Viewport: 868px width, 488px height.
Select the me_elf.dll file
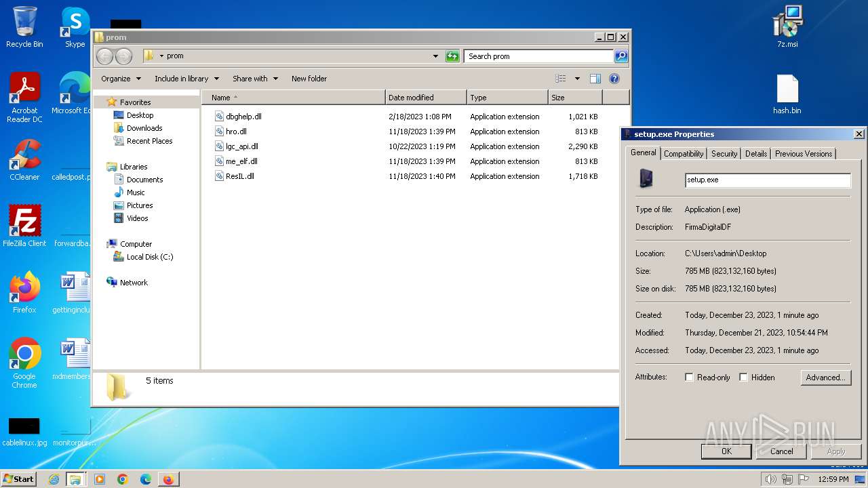241,161
